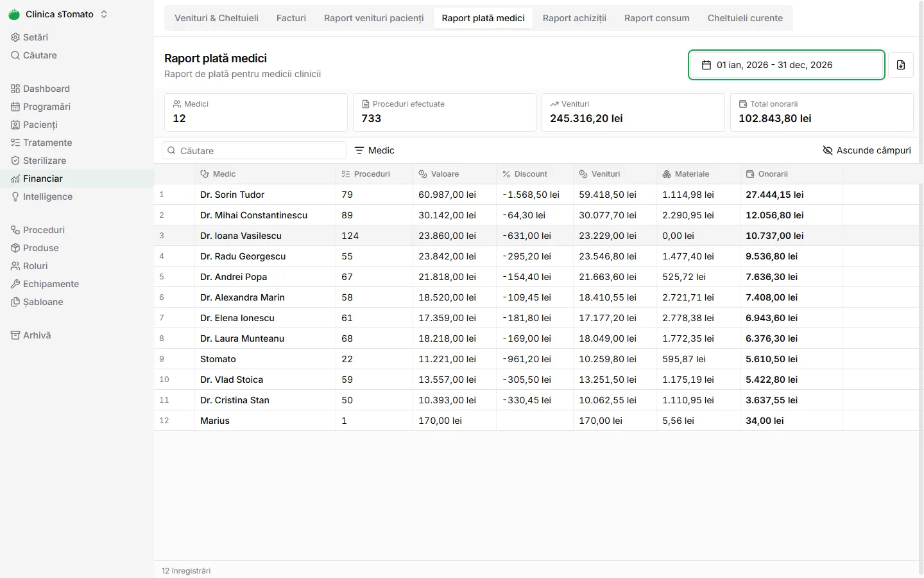This screenshot has height=578, width=924.
Task: Open the date range picker 01 ian - 31 dec
Action: pos(787,65)
